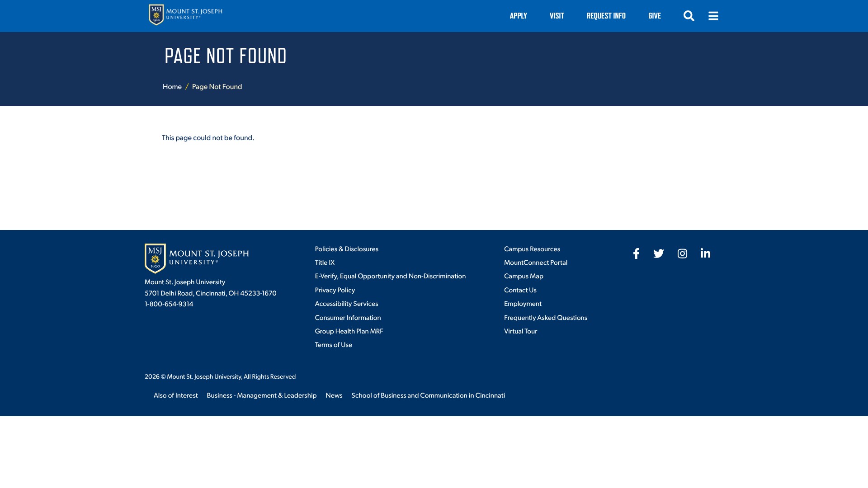
Task: Open the hamburger menu icon
Action: coord(713,16)
